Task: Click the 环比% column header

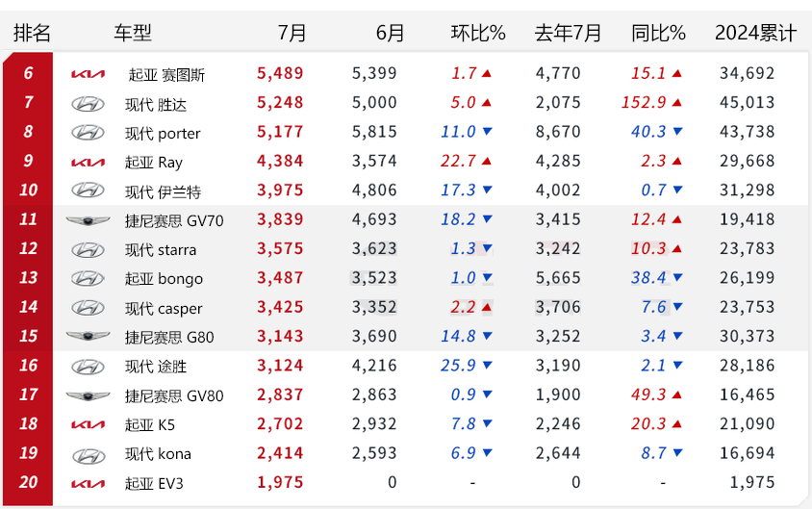Action: pyautogui.click(x=478, y=33)
